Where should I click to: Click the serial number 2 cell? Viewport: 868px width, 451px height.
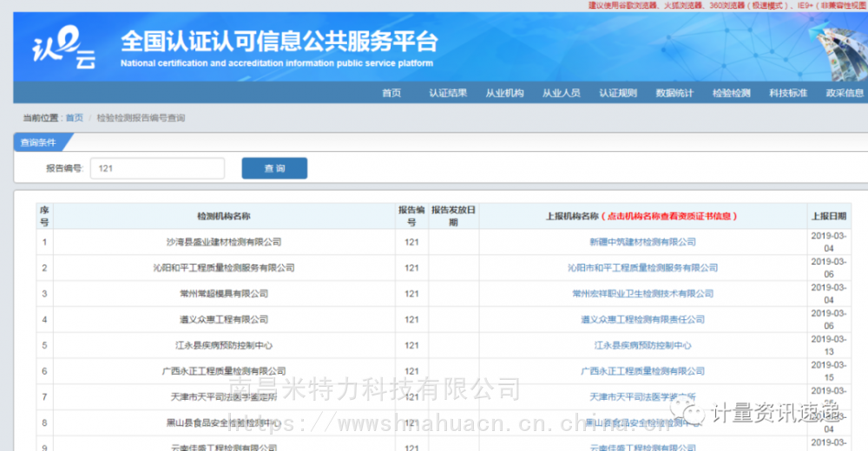click(x=44, y=268)
